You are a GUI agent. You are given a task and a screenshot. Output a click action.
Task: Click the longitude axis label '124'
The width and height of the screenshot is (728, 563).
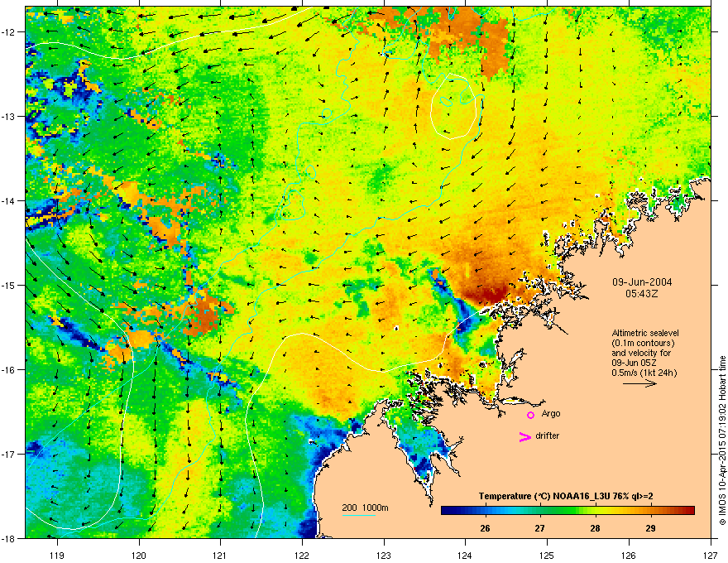pyautogui.click(x=465, y=555)
